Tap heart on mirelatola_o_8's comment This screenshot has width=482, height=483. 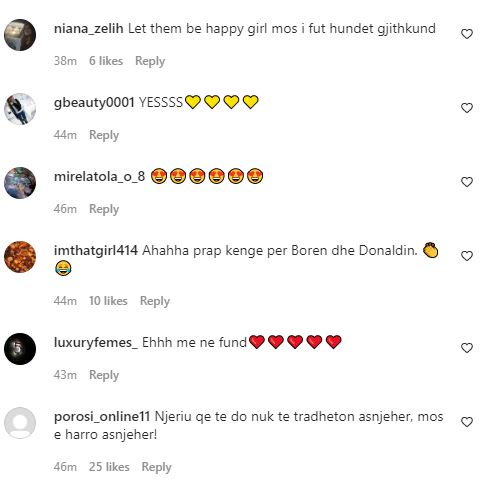coord(467,182)
